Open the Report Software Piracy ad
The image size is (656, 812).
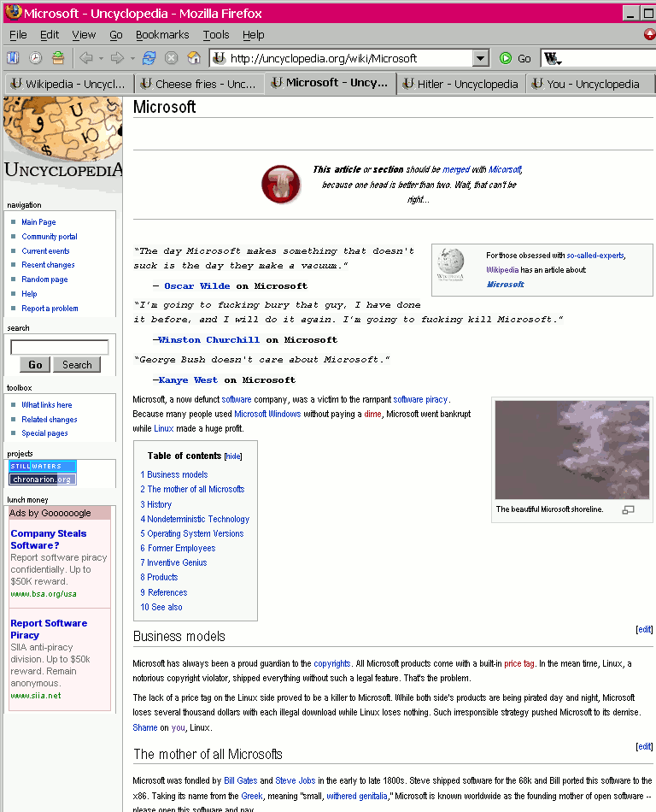pos(49,629)
